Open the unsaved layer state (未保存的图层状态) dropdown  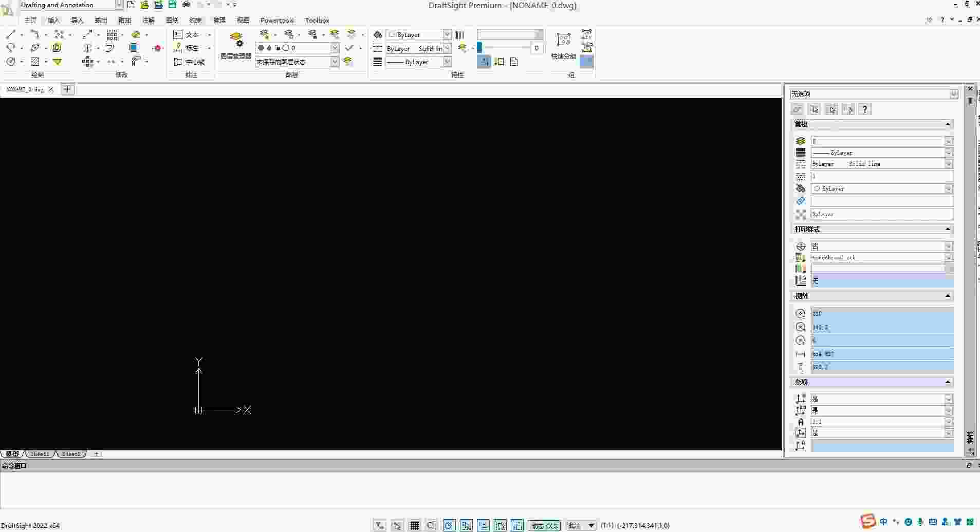pyautogui.click(x=335, y=62)
